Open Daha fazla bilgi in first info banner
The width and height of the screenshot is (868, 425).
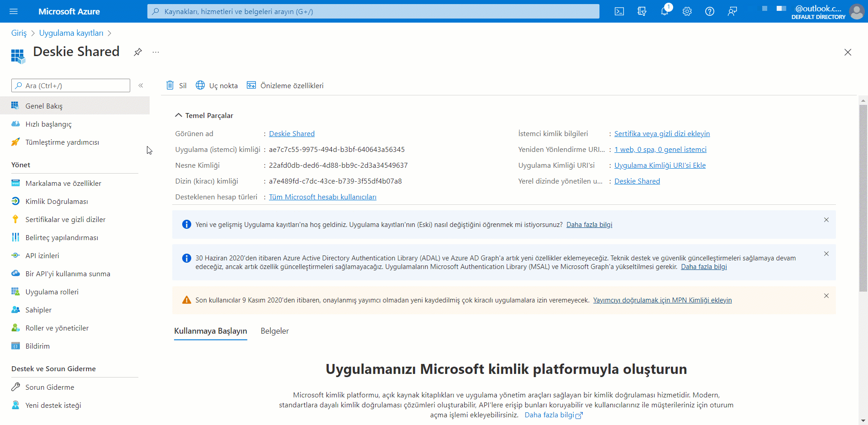tap(589, 225)
